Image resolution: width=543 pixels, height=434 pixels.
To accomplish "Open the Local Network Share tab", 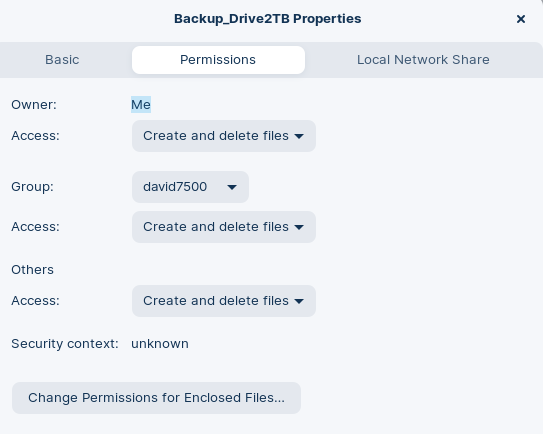I will click(x=423, y=60).
